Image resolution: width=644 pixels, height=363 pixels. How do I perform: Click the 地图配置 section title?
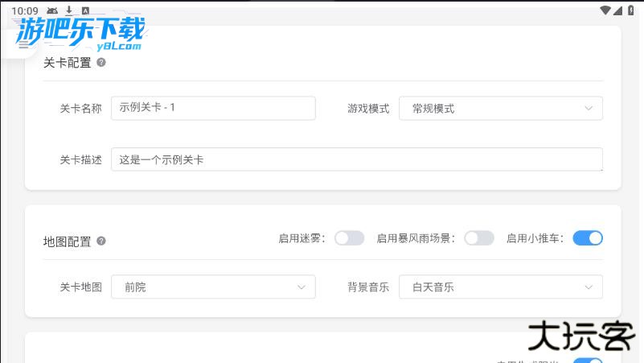(68, 241)
